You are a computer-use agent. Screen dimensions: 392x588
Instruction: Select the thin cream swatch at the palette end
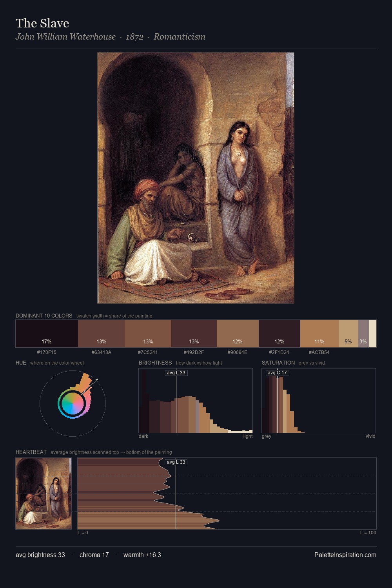(x=372, y=334)
